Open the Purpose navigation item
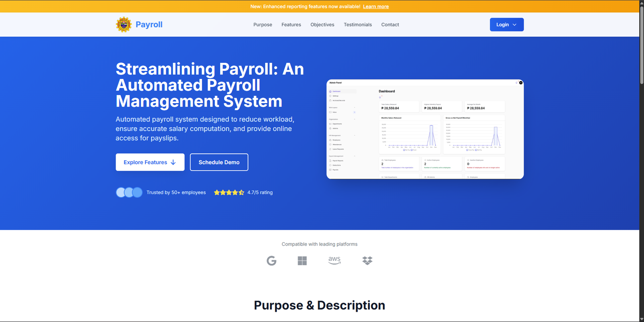Screen dimensions: 644x322 pyautogui.click(x=262, y=25)
